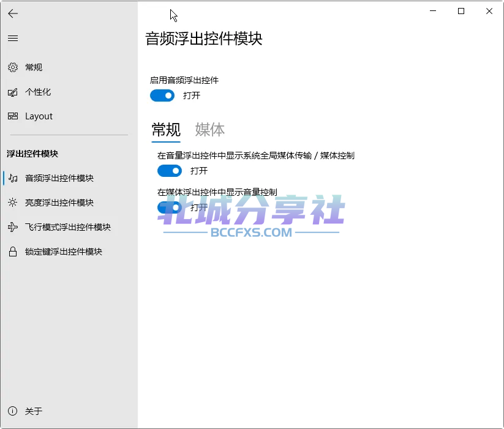Click the music note icon beside 音频浮出控件模块

pyautogui.click(x=13, y=178)
